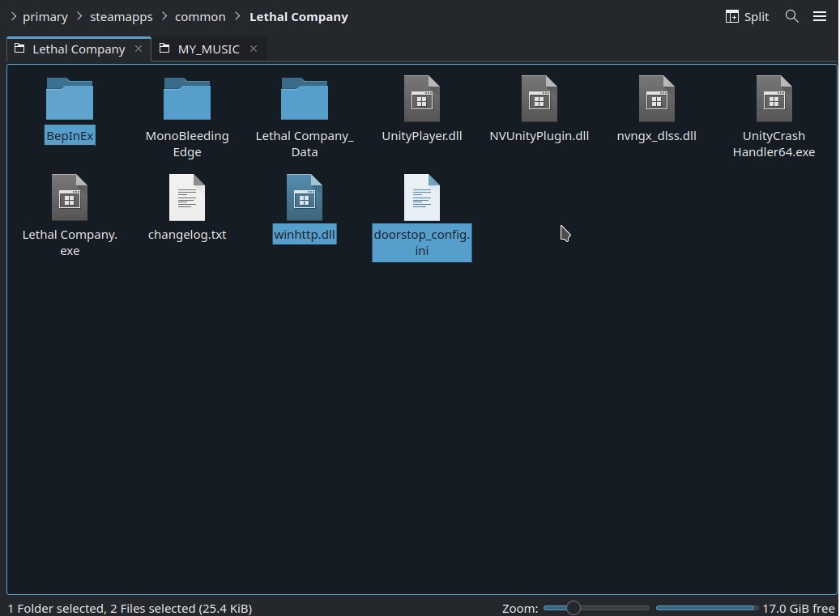Image resolution: width=840 pixels, height=616 pixels.
Task: Click the UnityPlayer.dll label
Action: tap(421, 136)
